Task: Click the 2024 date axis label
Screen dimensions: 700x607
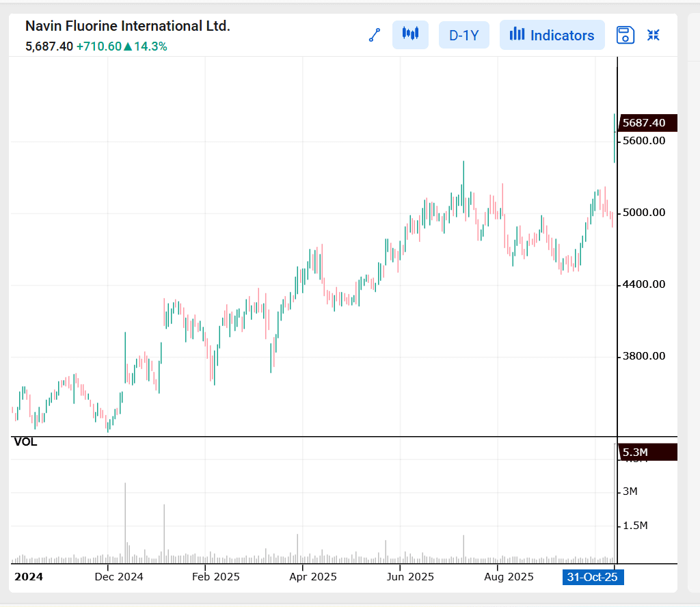Action: click(x=29, y=577)
